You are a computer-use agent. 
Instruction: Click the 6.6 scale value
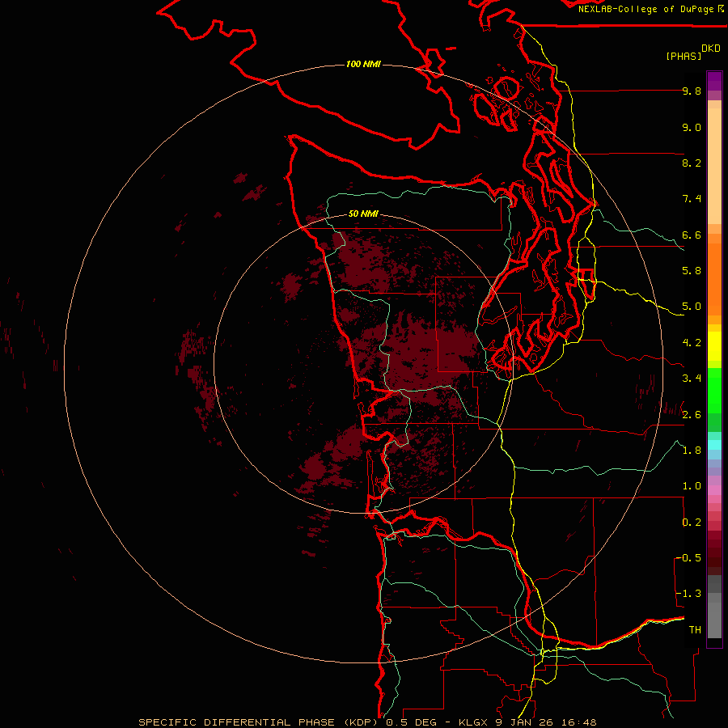(x=692, y=235)
